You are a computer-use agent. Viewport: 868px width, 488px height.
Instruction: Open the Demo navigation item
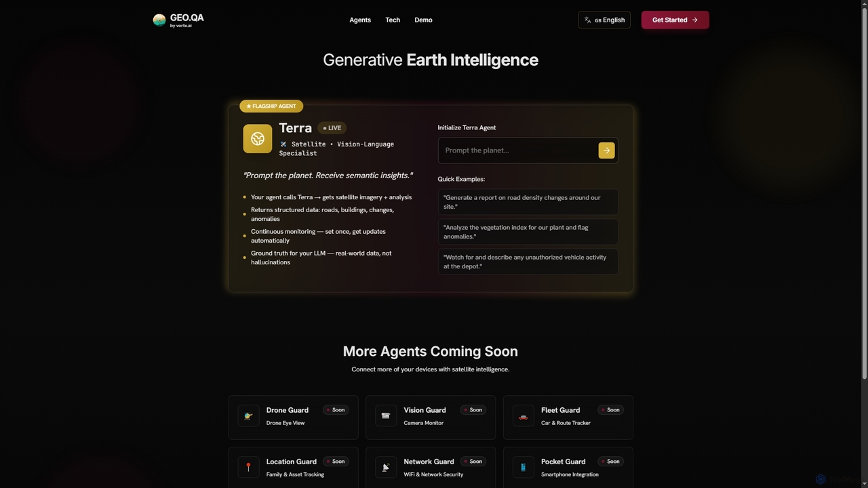click(x=423, y=20)
